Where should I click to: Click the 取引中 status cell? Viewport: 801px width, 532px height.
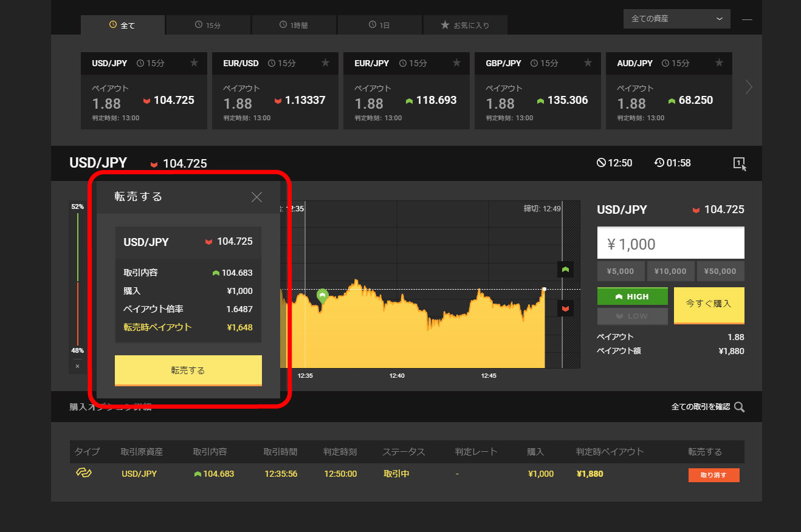click(396, 474)
